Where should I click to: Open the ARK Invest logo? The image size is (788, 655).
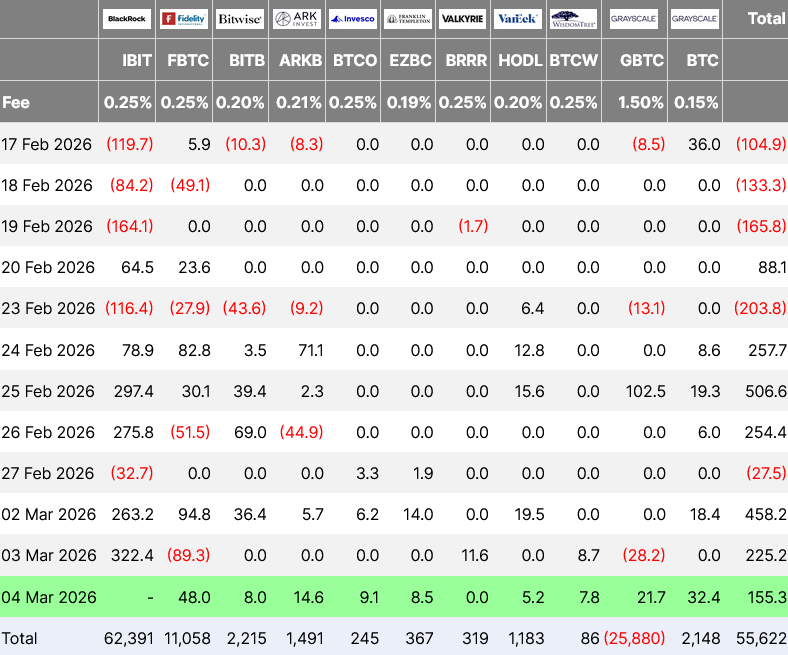coord(297,19)
